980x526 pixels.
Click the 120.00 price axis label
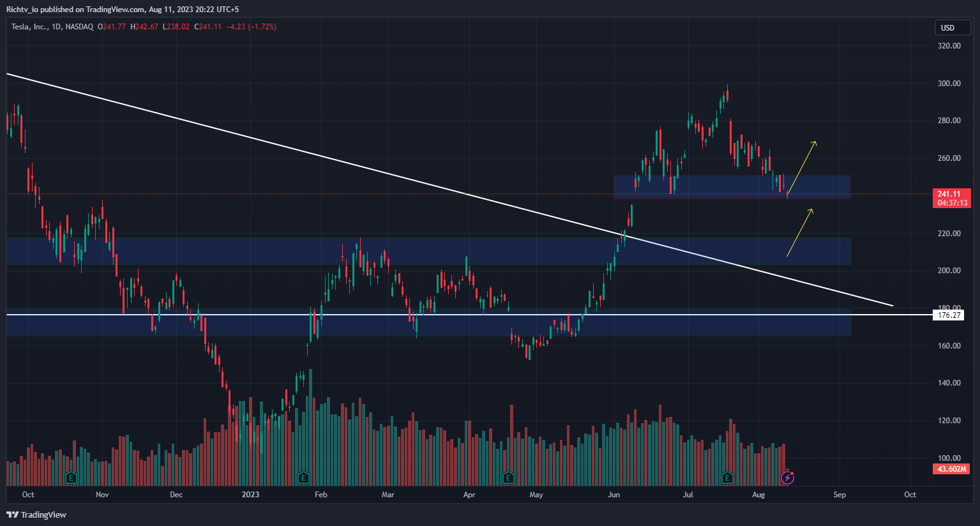click(x=949, y=421)
